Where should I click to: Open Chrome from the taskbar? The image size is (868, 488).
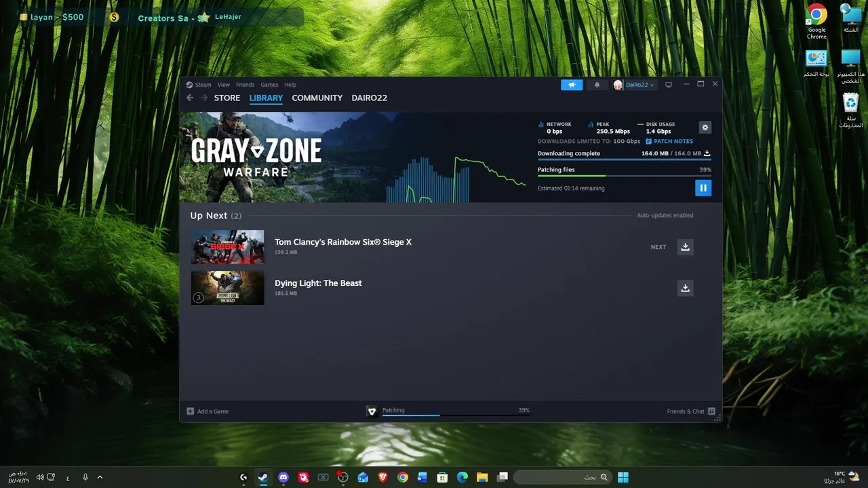pyautogui.click(x=403, y=477)
